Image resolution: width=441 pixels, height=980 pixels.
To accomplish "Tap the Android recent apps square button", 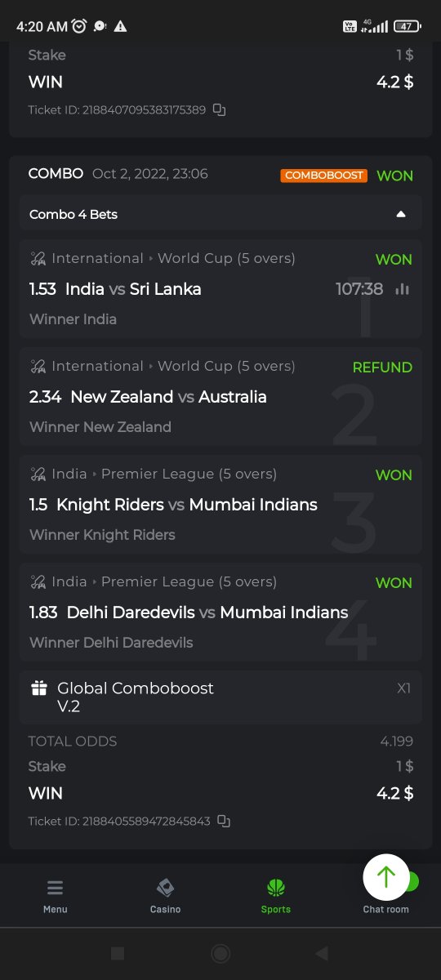I will 118,953.
